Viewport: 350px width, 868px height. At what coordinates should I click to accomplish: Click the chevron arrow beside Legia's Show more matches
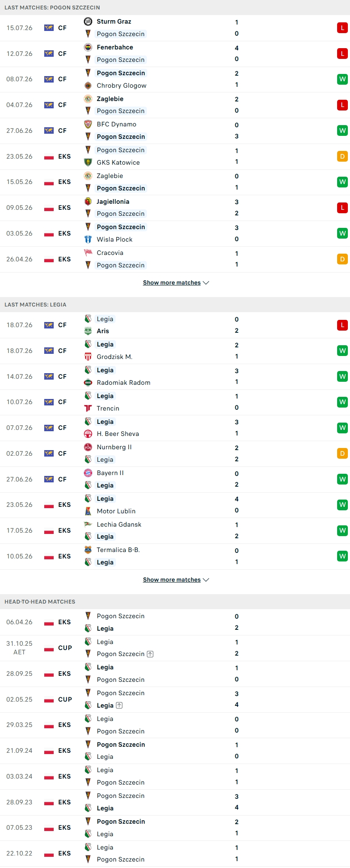[206, 580]
